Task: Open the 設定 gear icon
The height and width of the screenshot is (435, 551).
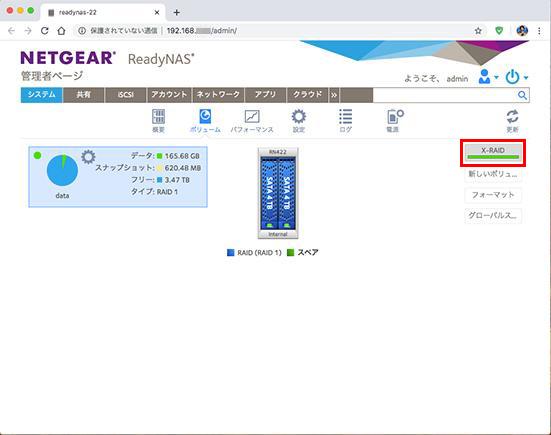Action: [x=299, y=121]
